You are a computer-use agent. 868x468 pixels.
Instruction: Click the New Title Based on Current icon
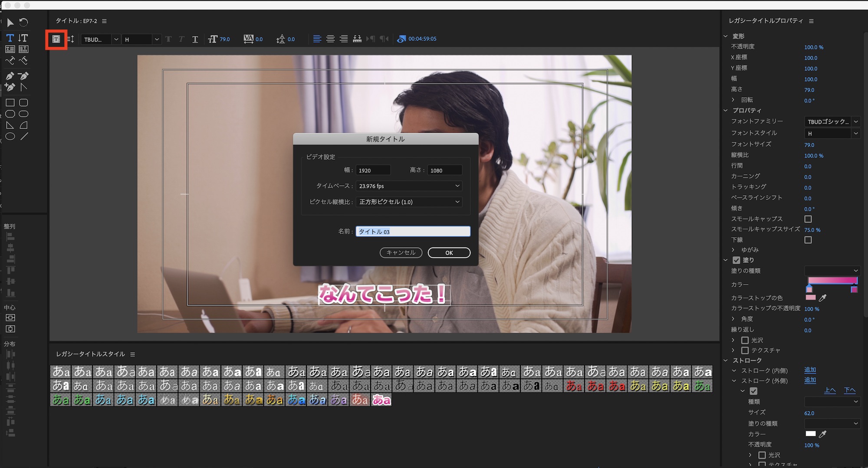[x=56, y=39]
